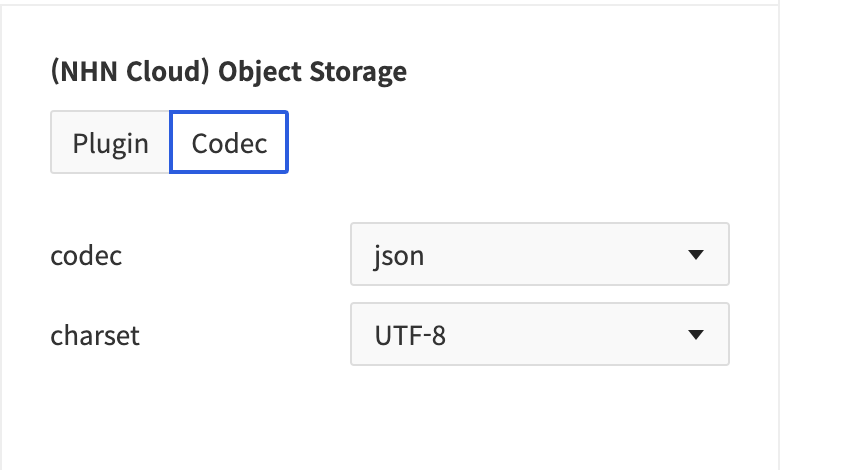Click the arrow icon in charset dropdown
This screenshot has width=846, height=470.
697,335
